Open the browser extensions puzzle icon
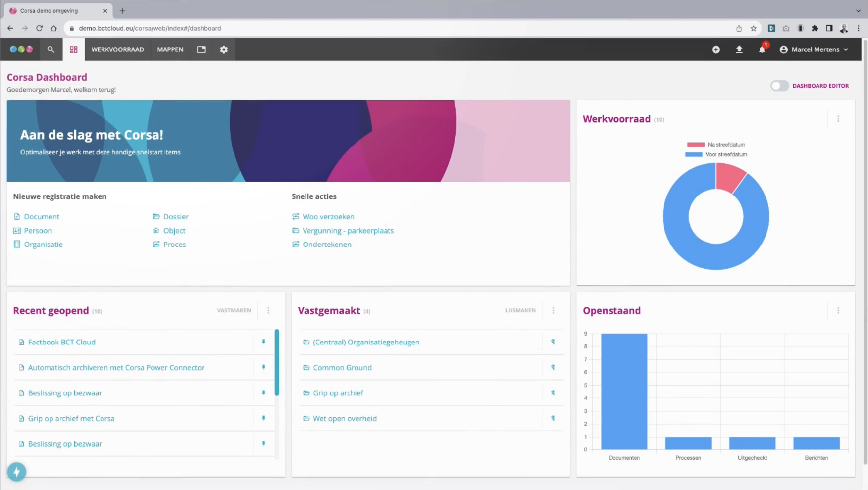 [x=815, y=28]
